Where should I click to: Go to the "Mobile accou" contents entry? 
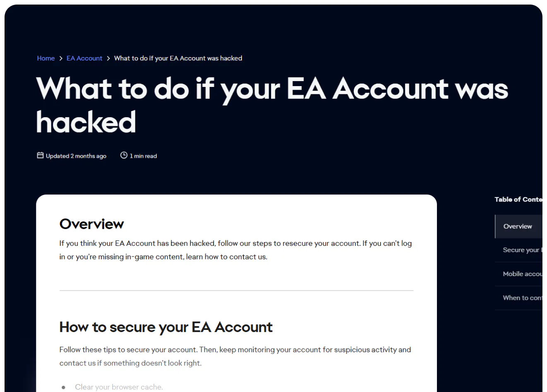[522, 274]
